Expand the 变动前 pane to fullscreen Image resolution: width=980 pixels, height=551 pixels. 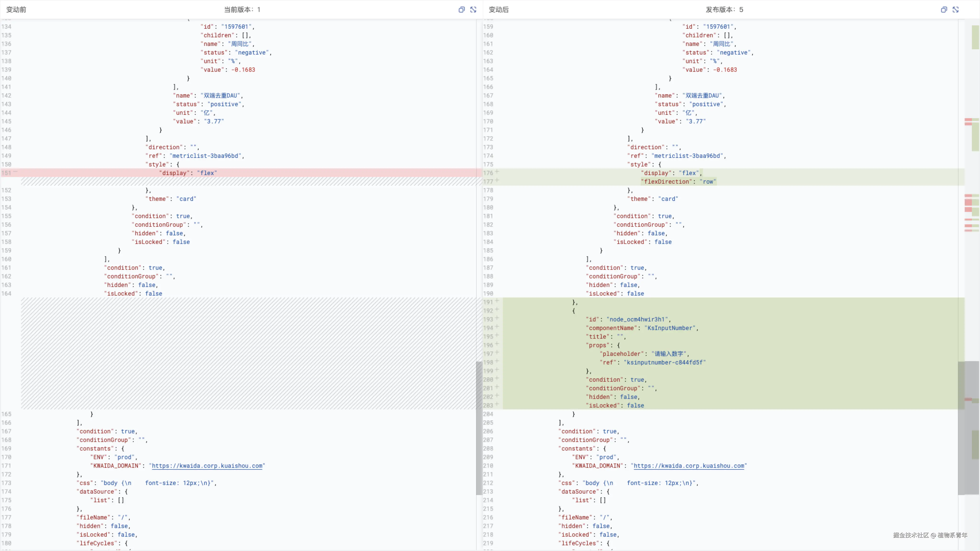473,10
